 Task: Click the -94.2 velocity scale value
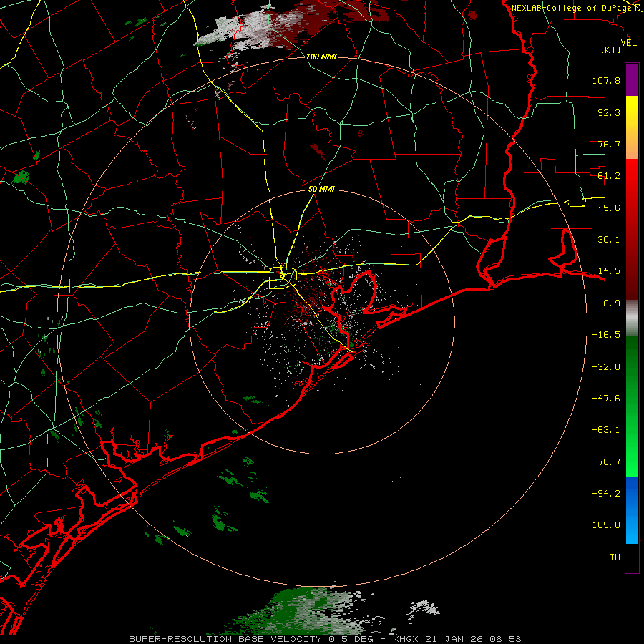pyautogui.click(x=606, y=493)
